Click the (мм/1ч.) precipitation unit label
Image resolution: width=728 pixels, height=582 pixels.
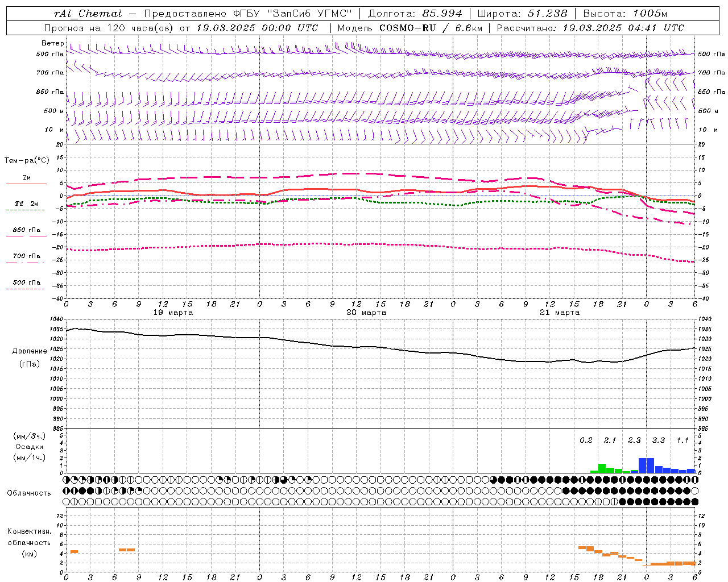coord(30,458)
